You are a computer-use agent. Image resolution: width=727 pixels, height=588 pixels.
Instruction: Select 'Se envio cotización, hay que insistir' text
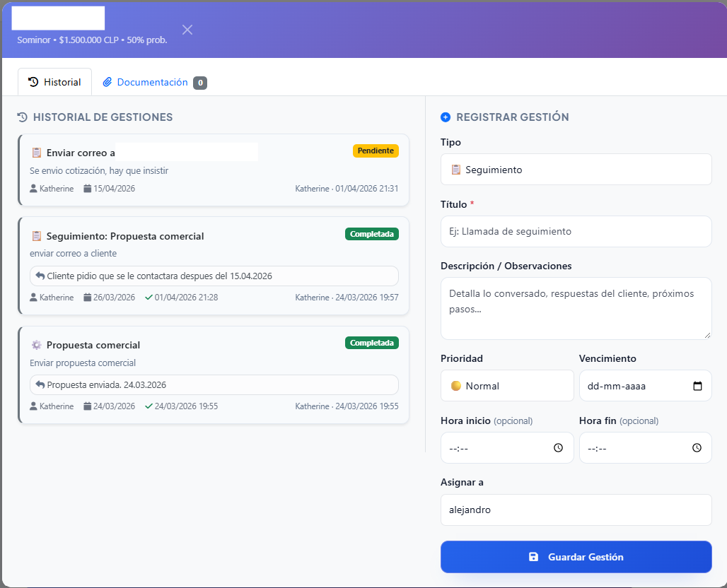pos(99,170)
